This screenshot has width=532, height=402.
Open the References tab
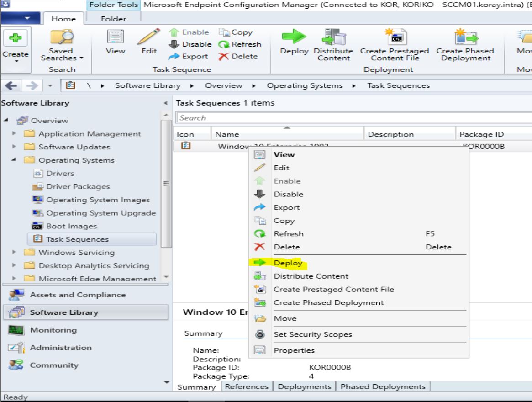pos(247,386)
